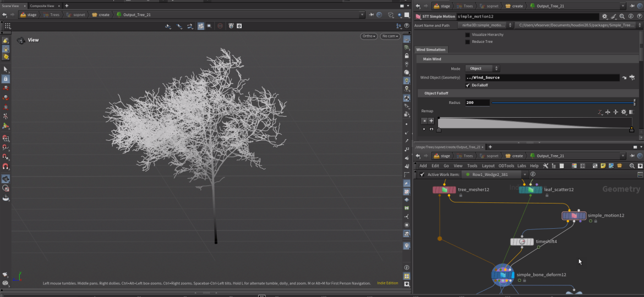
Task: Click the Radius slider track
Action: point(561,103)
